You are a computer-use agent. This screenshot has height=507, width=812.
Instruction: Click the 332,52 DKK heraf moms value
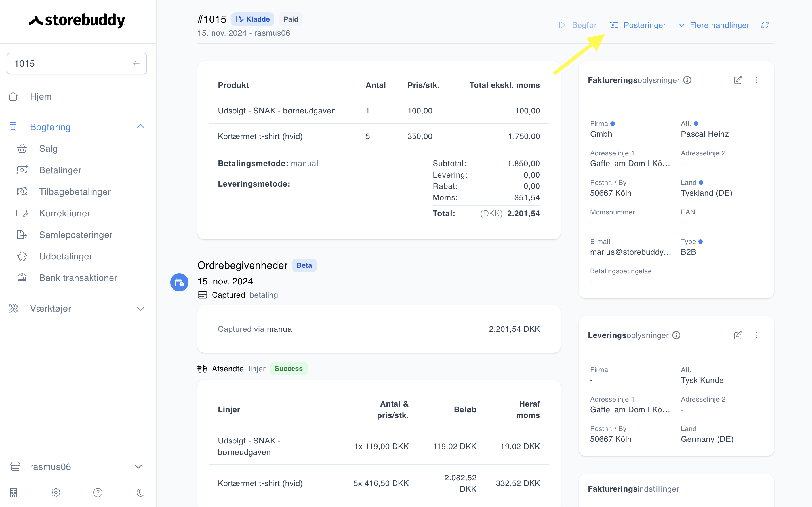(518, 483)
